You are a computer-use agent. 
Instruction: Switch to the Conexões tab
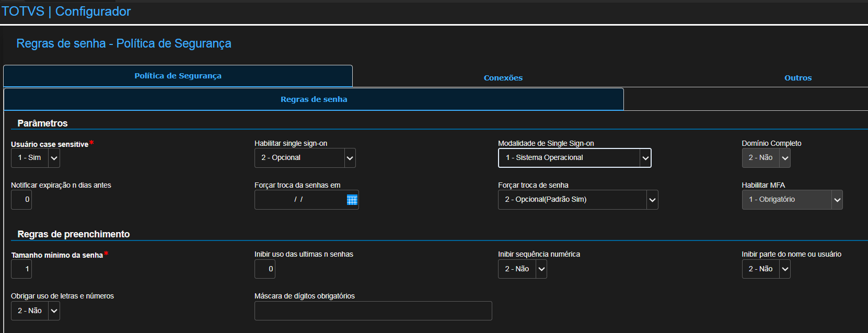[x=503, y=78]
